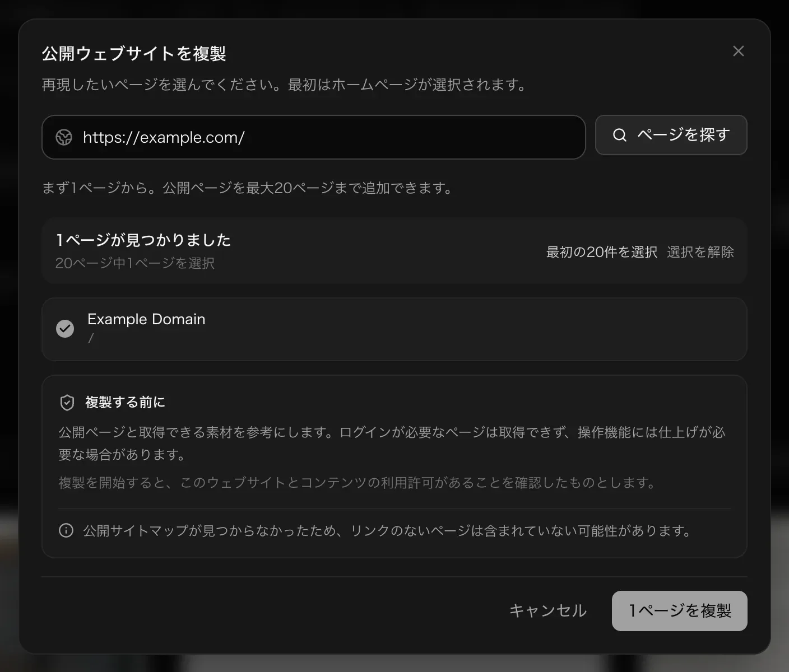This screenshot has height=672, width=789.
Task: Click the 20ページ中1ページを選択 text
Action: coord(135,263)
